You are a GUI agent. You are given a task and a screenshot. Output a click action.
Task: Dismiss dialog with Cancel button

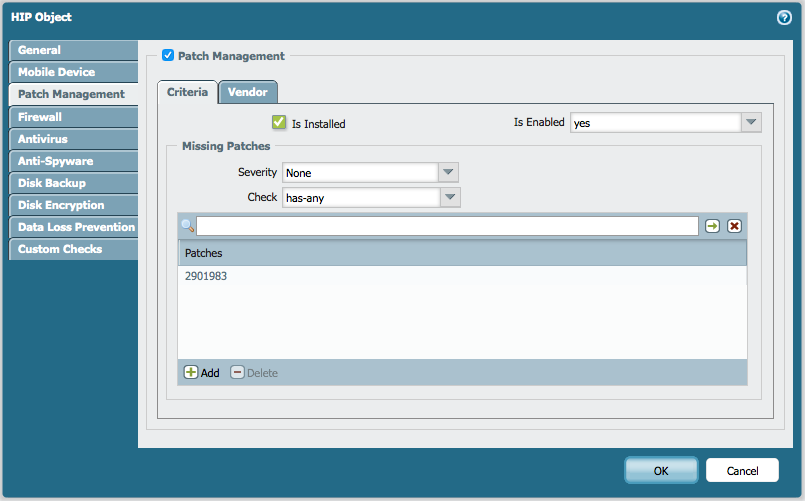[742, 471]
